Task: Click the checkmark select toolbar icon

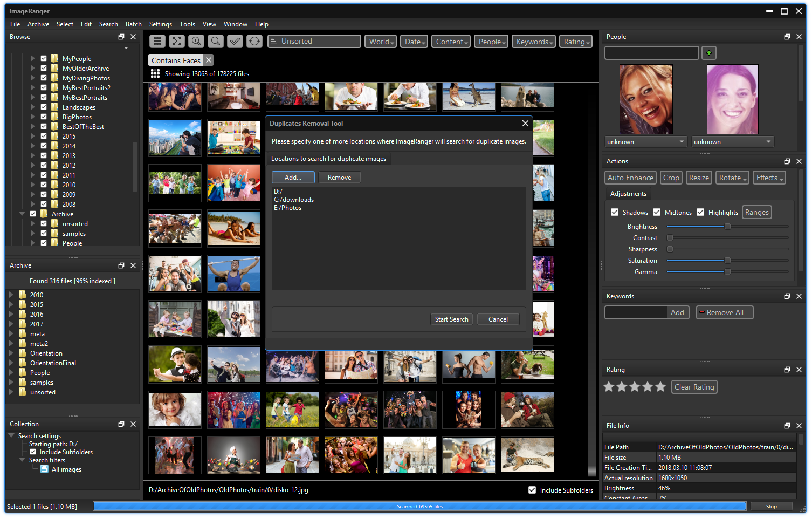Action: coord(235,41)
